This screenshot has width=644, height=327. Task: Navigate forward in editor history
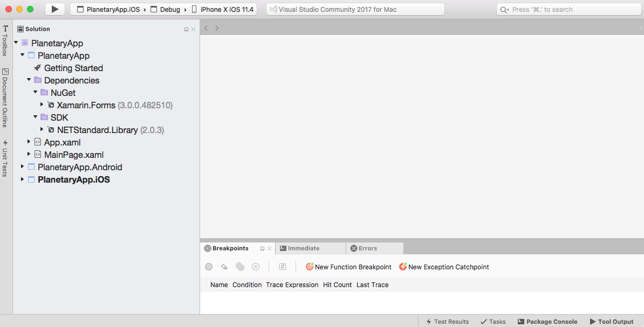point(217,29)
